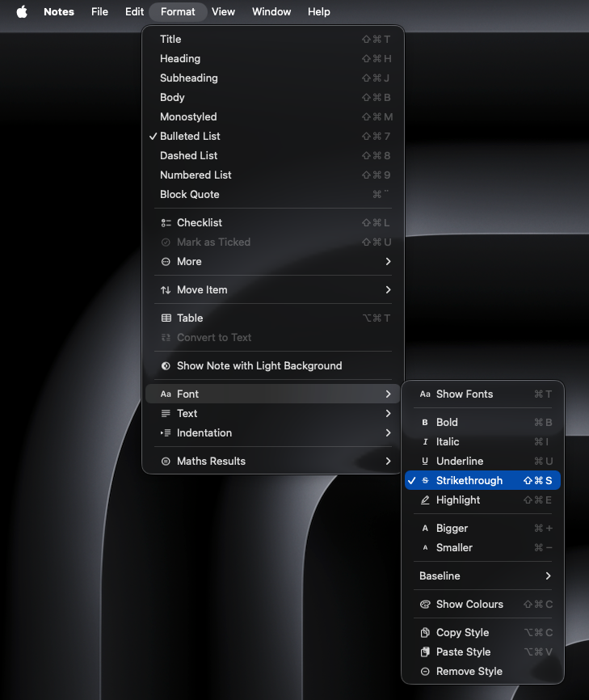The image size is (589, 700).
Task: Click the Table grid icon
Action: tap(166, 318)
